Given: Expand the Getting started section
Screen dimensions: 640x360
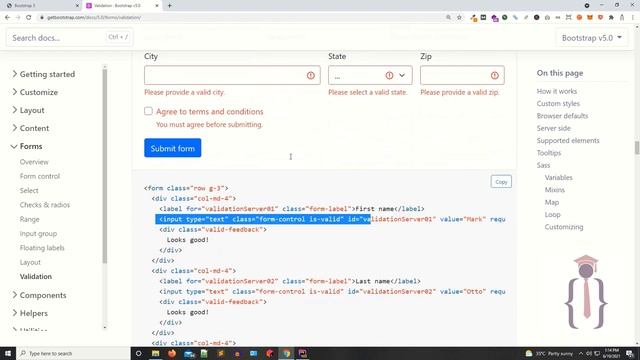Looking at the screenshot, I should (x=43, y=74).
